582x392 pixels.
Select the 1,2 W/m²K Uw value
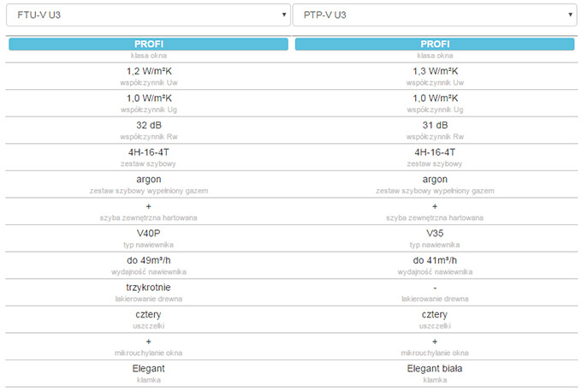point(149,72)
